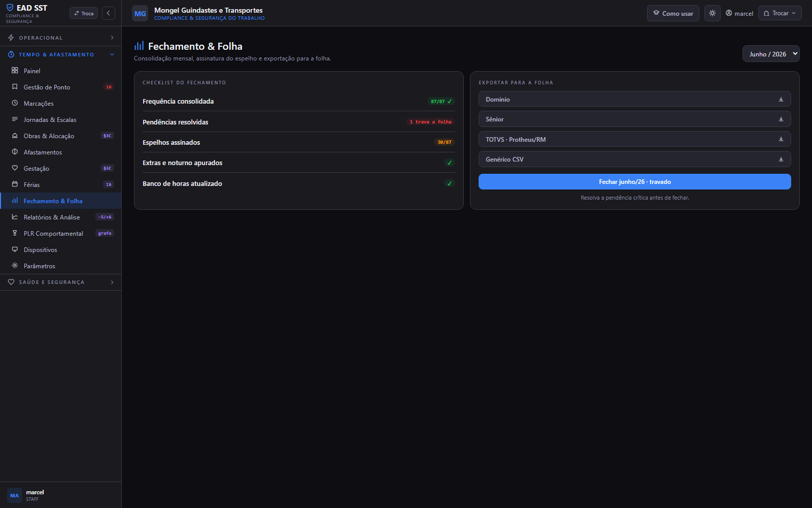Click bar chart icon beside Fechamento & Folha title
Viewport: 812px width, 508px height.
(x=139, y=46)
